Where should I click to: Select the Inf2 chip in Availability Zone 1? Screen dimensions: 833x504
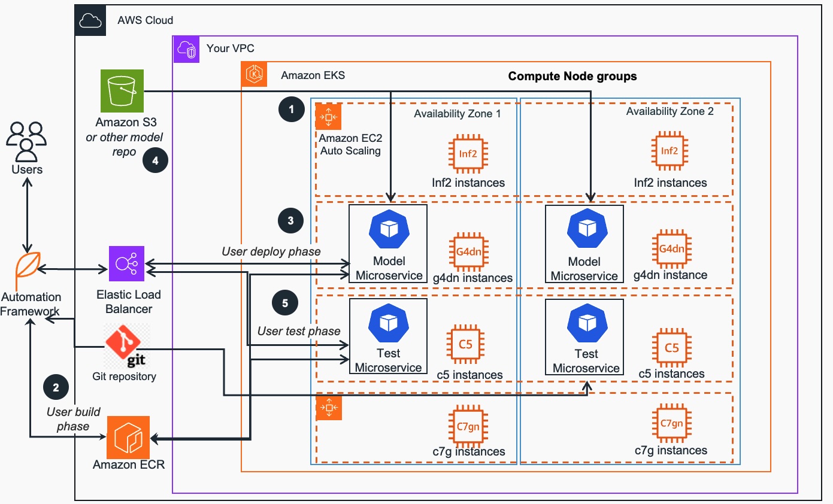(468, 154)
